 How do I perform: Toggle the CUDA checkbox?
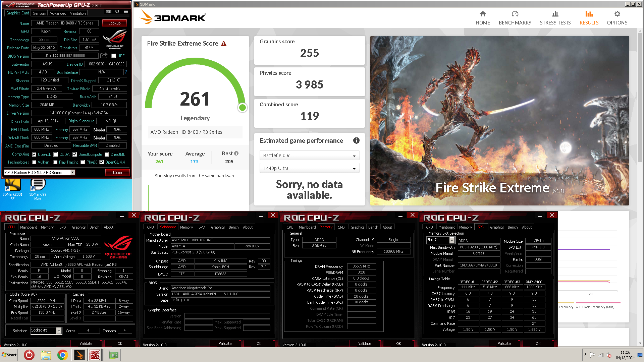click(56, 155)
